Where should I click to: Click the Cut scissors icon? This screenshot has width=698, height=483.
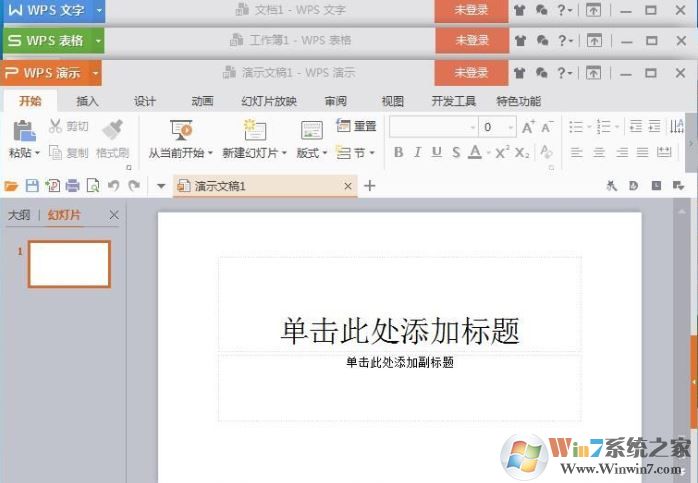pyautogui.click(x=55, y=126)
